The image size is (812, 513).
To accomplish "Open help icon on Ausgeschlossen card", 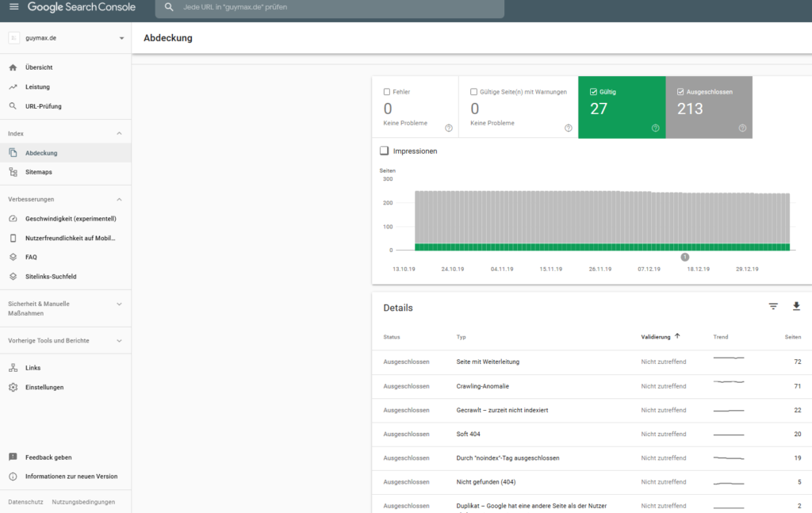I will pos(742,128).
